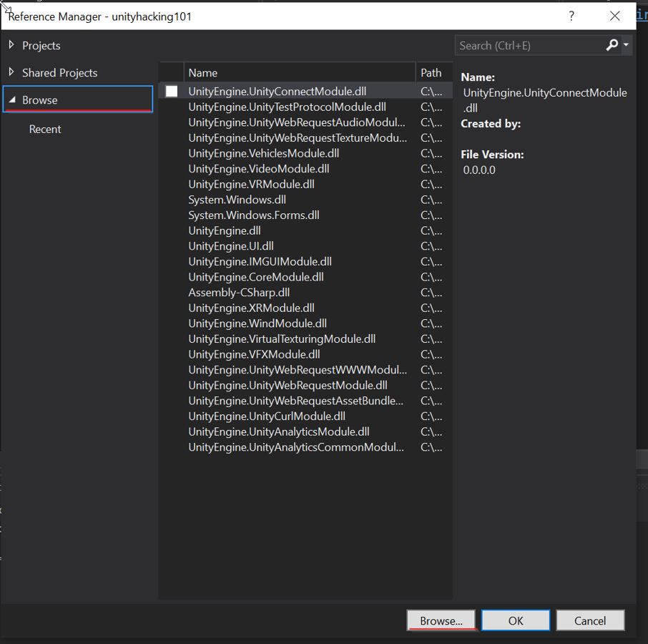Select UnityEngine.UnityCurlModule.dll
Screen dimensions: 648x644
pyautogui.click(x=305, y=416)
